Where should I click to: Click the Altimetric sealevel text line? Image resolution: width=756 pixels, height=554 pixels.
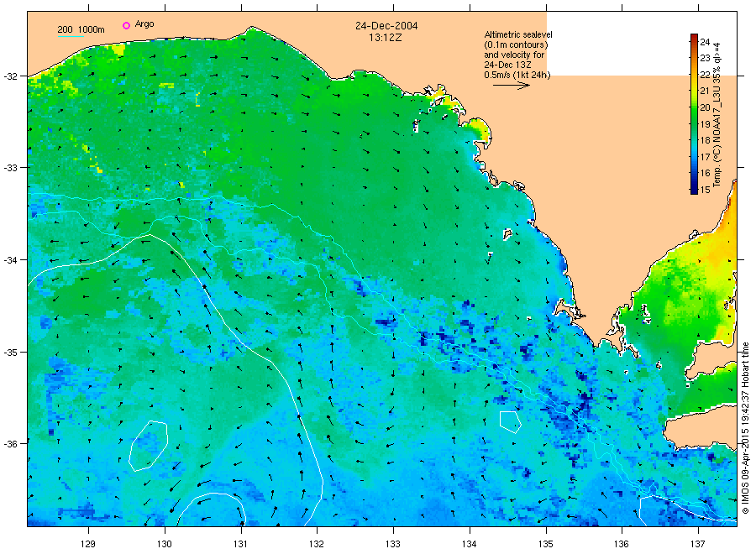pos(518,34)
